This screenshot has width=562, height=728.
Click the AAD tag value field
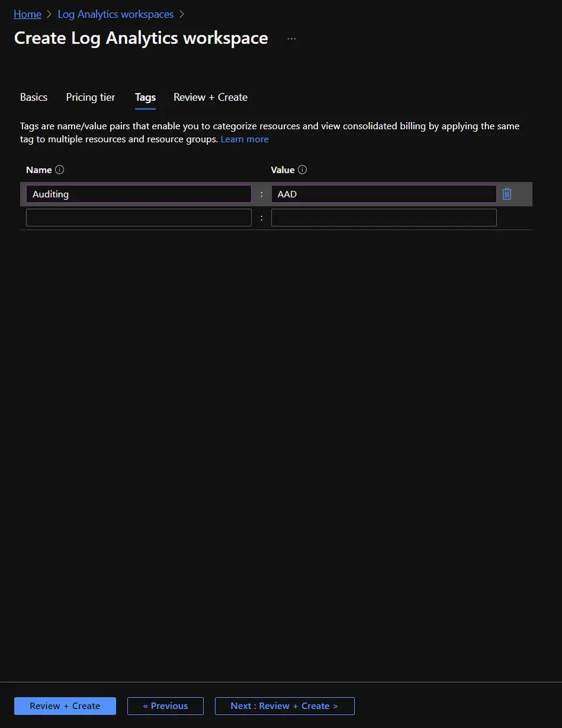point(383,194)
